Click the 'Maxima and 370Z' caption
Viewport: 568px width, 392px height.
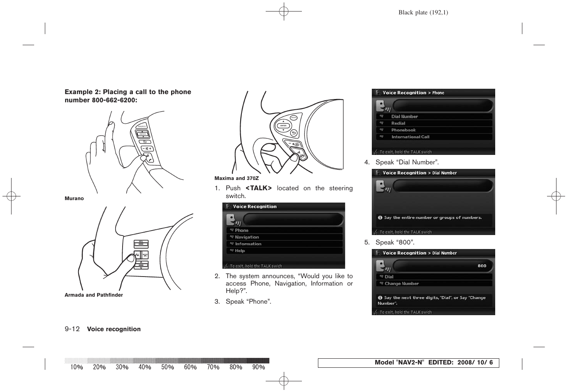pyautogui.click(x=237, y=178)
